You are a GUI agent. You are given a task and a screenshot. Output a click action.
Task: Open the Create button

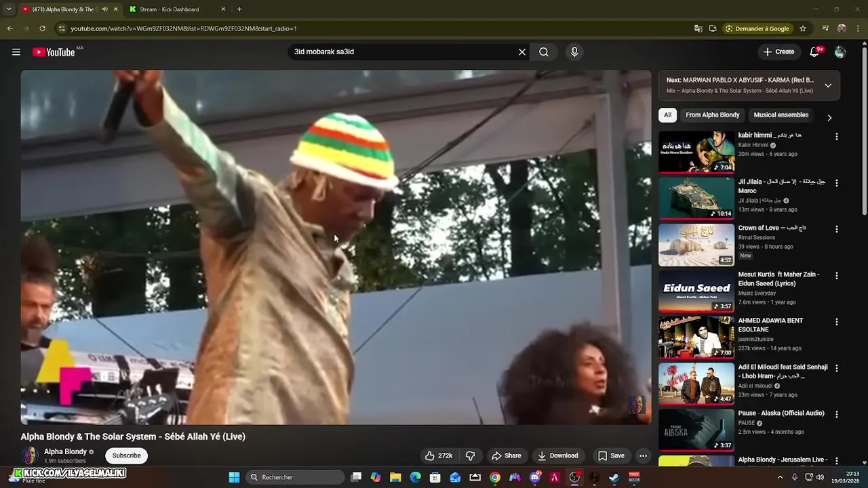coord(778,52)
